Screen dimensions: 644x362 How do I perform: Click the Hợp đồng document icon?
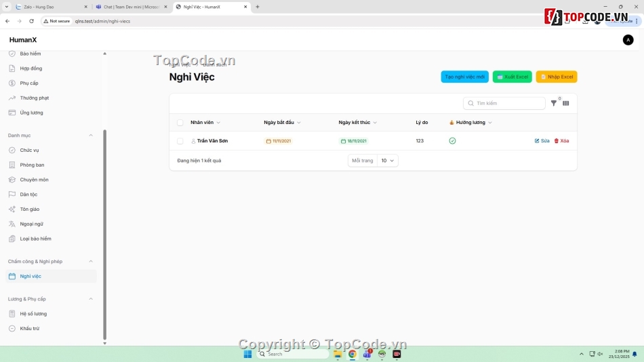[12, 68]
